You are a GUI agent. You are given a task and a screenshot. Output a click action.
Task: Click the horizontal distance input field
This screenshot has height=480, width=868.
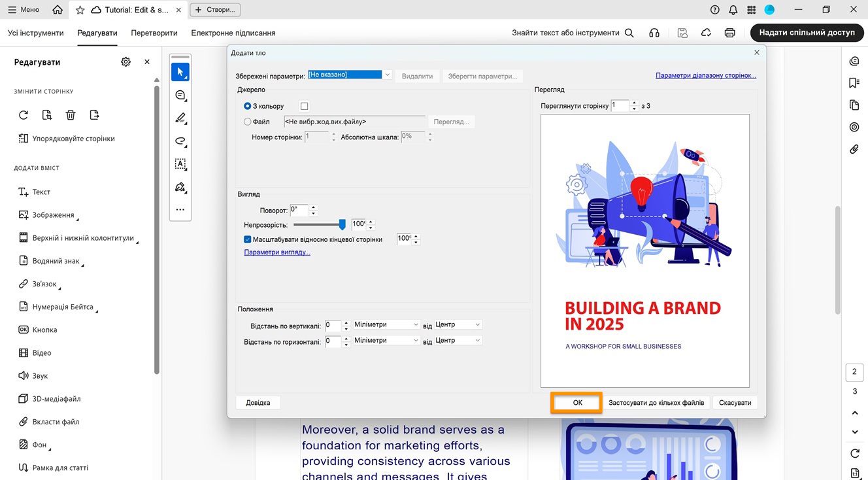tap(333, 340)
